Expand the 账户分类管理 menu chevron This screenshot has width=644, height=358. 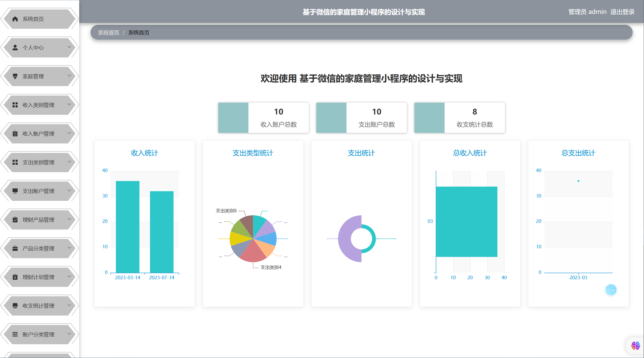tap(69, 334)
